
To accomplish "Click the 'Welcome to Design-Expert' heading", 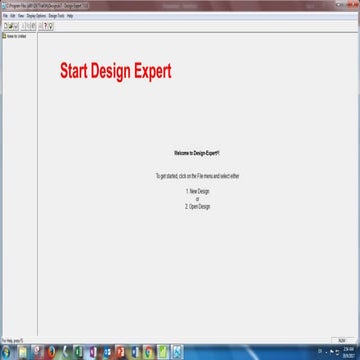I will tap(197, 153).
